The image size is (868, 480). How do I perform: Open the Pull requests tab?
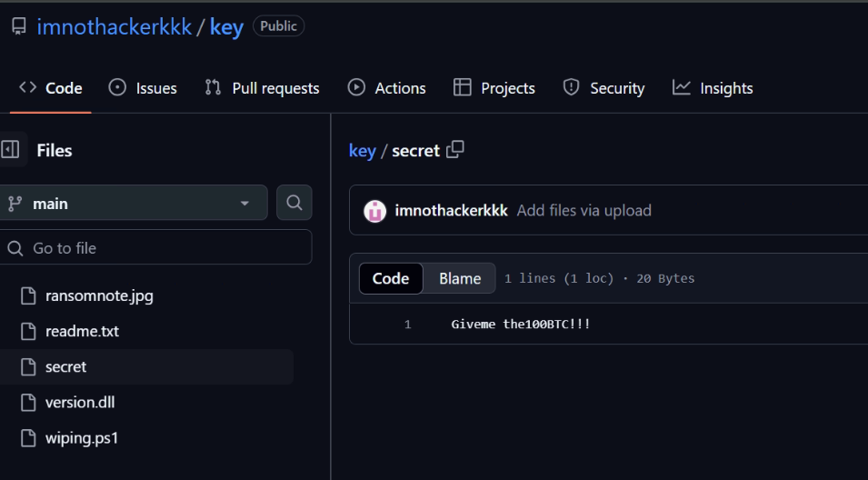pos(262,88)
